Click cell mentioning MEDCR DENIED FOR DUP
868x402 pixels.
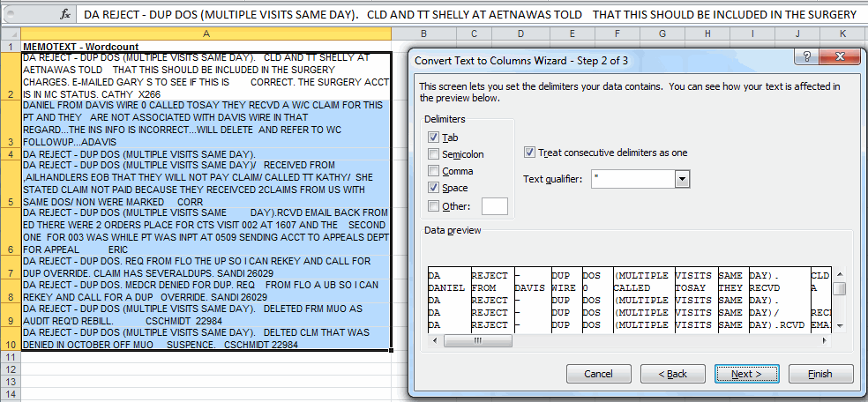point(206,292)
